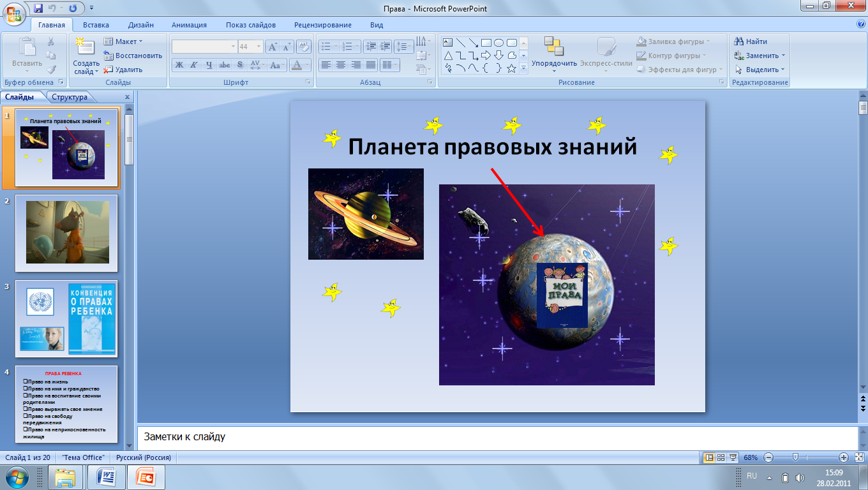Viewport: 868px width, 490px height.
Task: Open Word from the Windows taskbar
Action: (x=105, y=477)
